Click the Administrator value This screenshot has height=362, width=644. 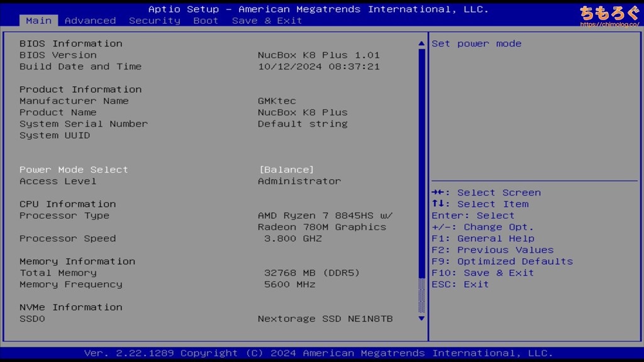299,181
